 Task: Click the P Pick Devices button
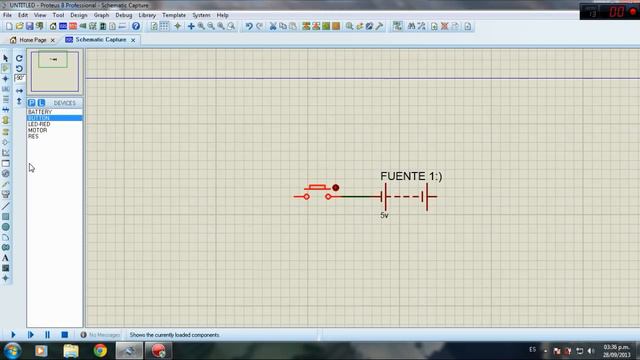31,103
